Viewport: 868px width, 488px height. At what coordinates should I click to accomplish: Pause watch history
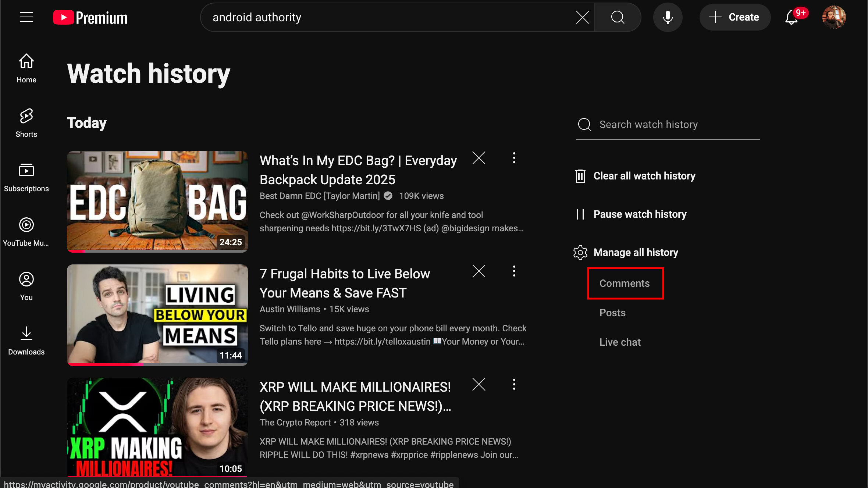(639, 214)
